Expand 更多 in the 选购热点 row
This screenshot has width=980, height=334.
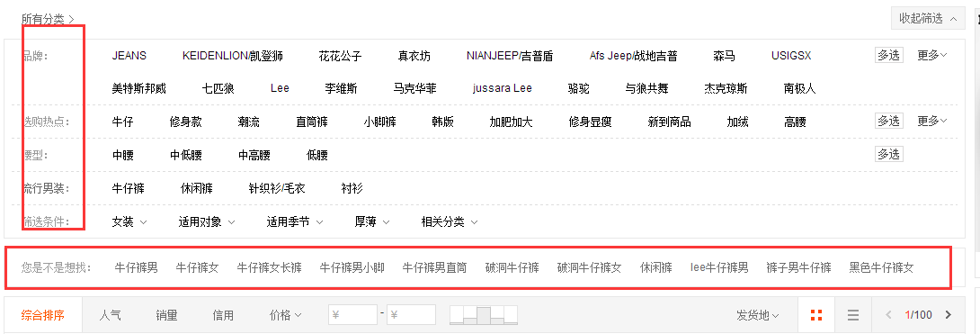[931, 121]
